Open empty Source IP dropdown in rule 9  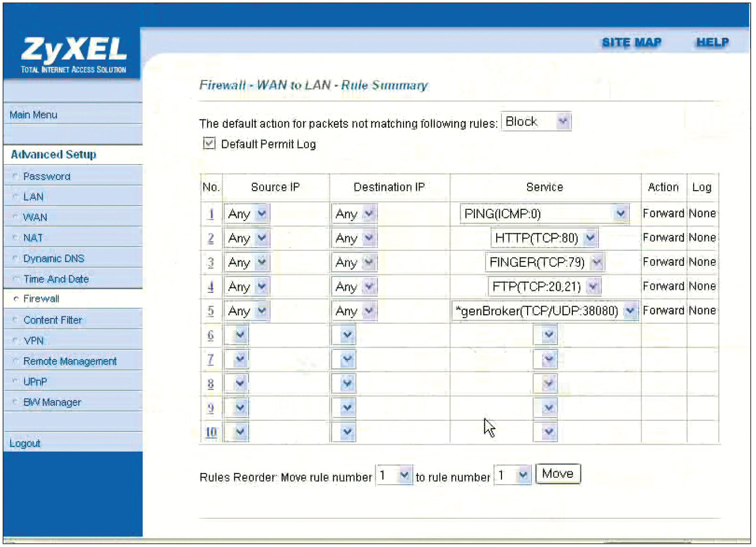click(x=236, y=408)
